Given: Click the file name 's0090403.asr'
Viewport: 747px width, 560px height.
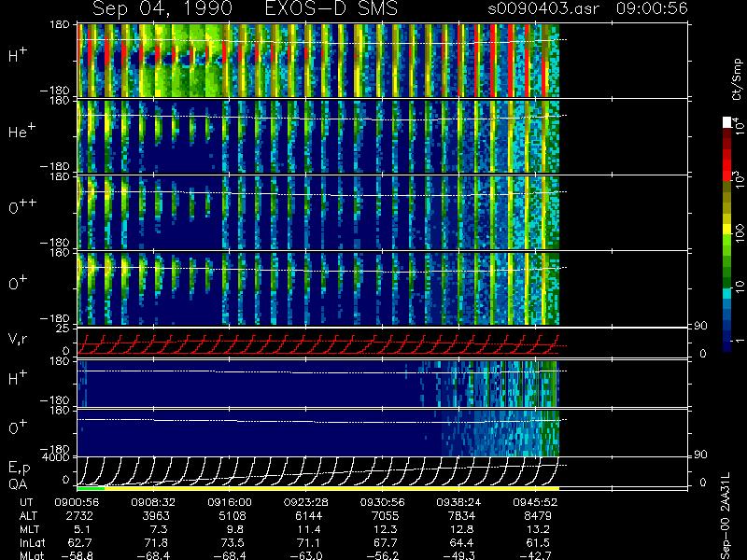Looking at the screenshot, I should (x=543, y=8).
